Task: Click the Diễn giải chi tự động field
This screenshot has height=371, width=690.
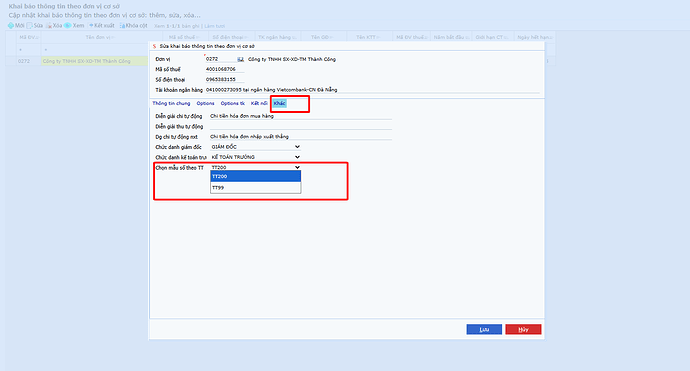Action: click(301, 116)
